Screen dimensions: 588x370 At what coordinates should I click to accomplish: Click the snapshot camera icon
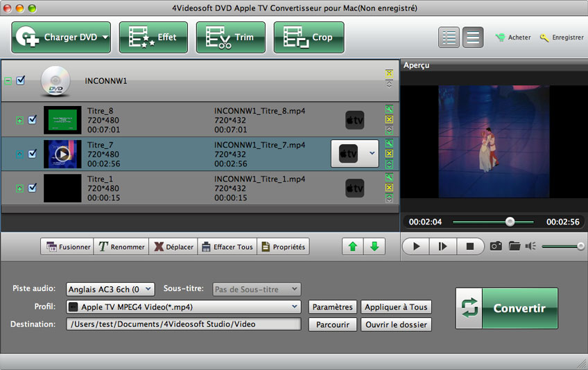pyautogui.click(x=496, y=246)
